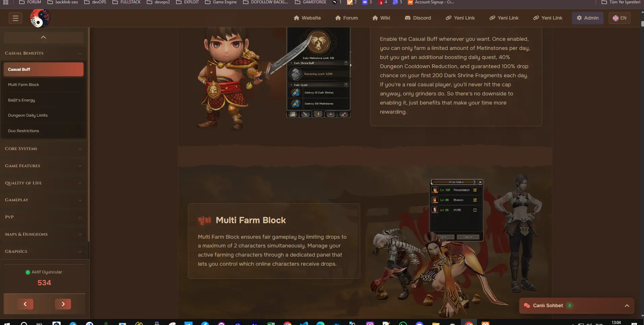
Task: Close the Drop Status panel
Action: (480, 182)
